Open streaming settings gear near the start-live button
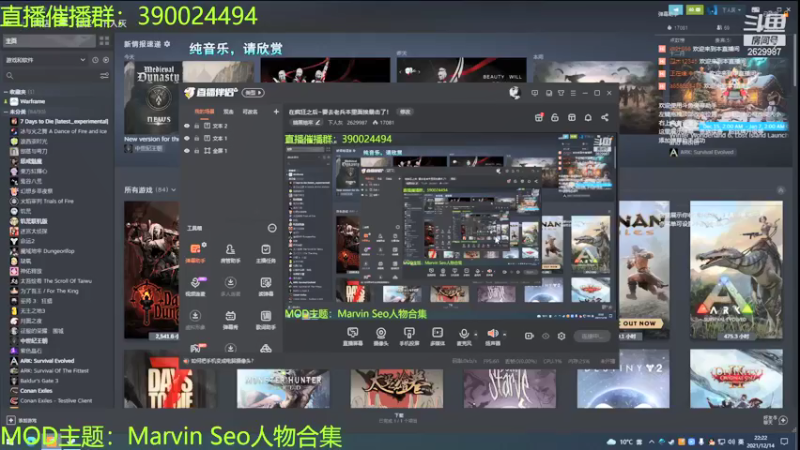Screen dimensions: 800x450 coord(561,336)
